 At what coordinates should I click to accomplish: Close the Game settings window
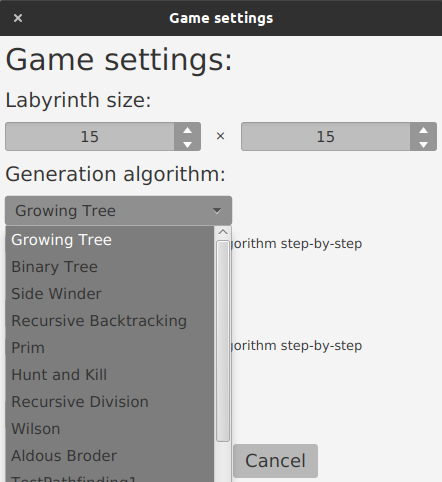click(x=18, y=18)
